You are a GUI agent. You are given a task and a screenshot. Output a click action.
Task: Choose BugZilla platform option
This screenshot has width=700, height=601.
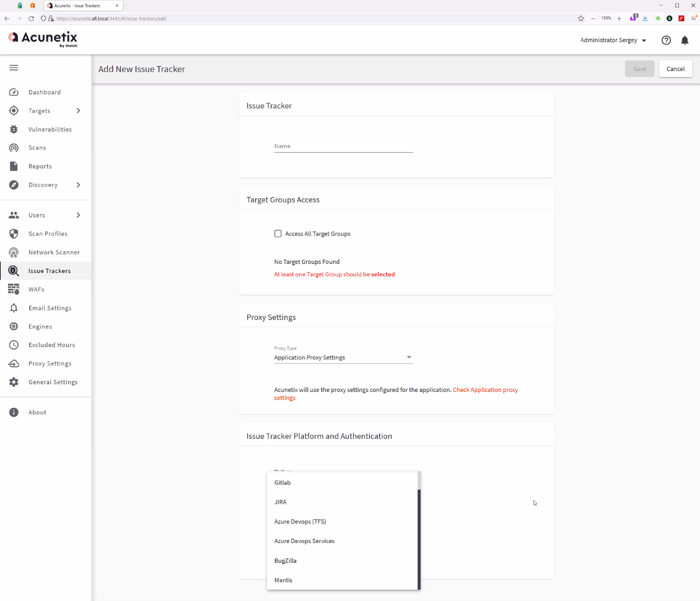(285, 561)
